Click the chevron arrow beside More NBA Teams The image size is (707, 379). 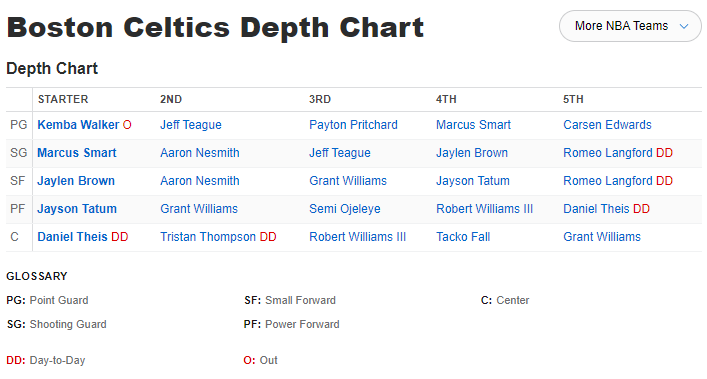pos(684,26)
